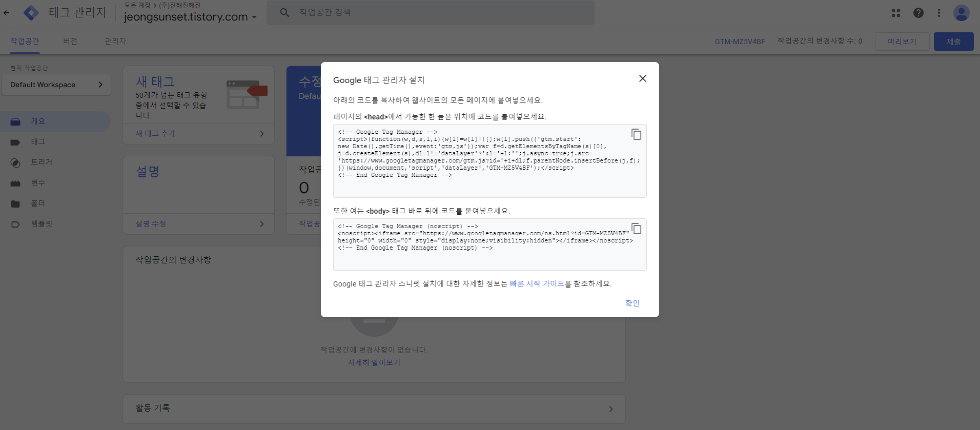The height and width of the screenshot is (430, 980).
Task: Click the Tag Manager logo icon
Action: 31,13
